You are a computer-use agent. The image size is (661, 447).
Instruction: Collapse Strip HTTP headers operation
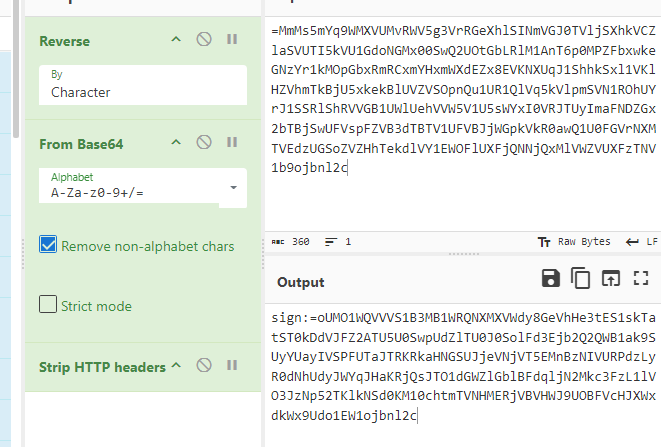tap(176, 366)
